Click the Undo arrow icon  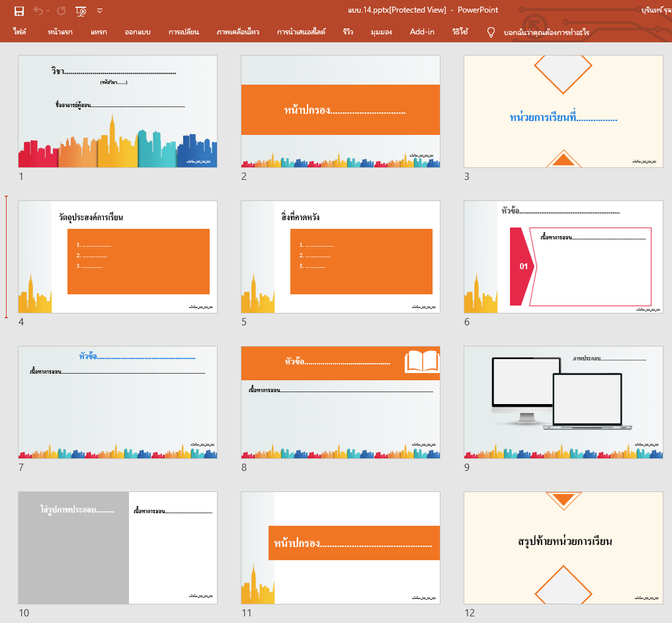pyautogui.click(x=38, y=11)
